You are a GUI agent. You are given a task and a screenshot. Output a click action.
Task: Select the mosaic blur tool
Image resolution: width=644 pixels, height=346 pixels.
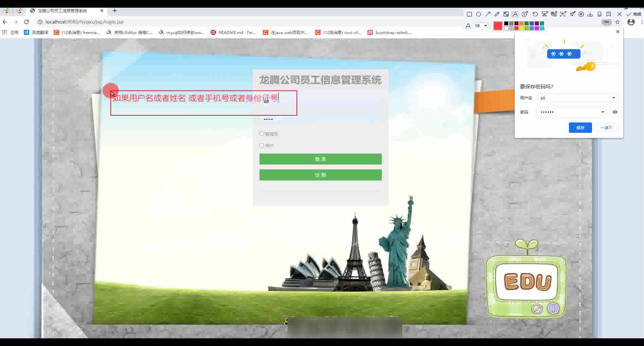click(x=506, y=14)
